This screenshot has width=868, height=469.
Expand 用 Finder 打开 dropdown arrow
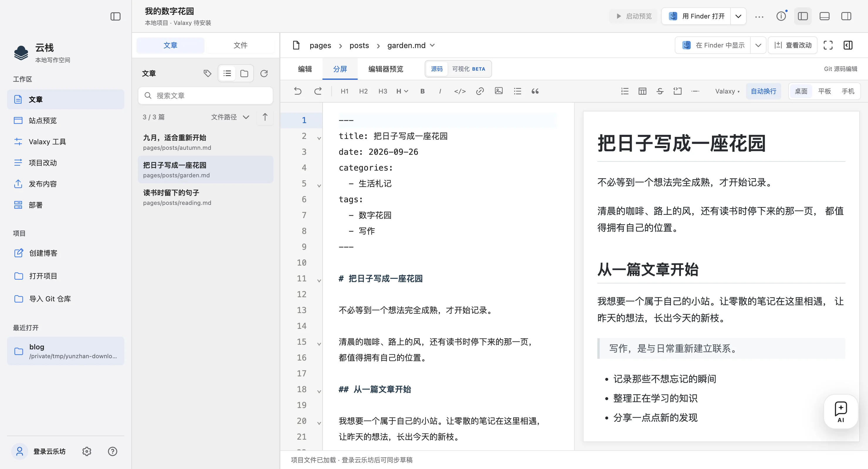pos(738,16)
